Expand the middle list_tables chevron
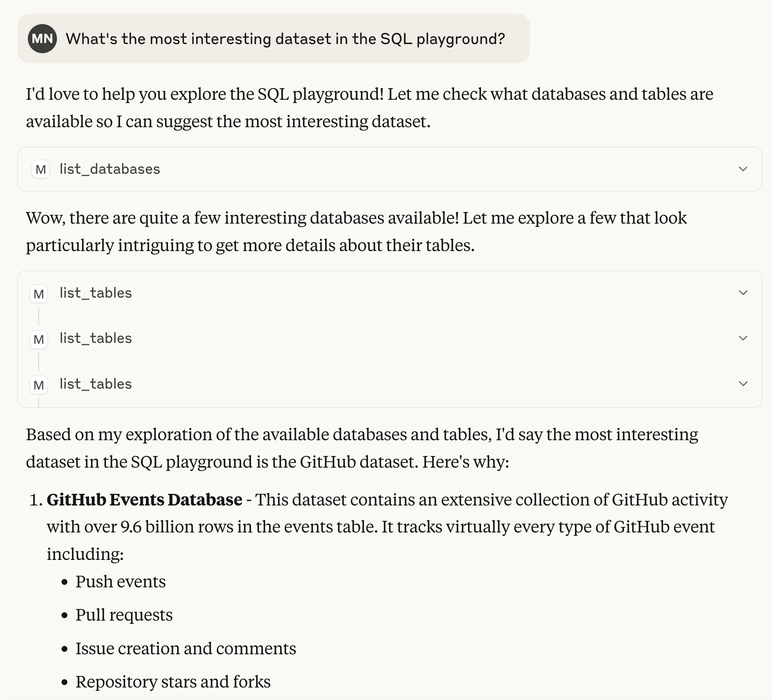The image size is (772, 700). (x=743, y=338)
